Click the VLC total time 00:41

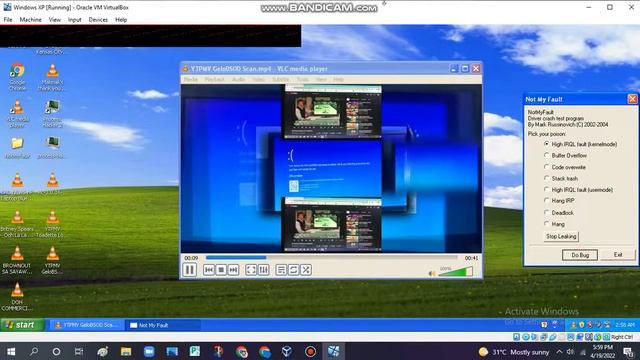[471, 258]
